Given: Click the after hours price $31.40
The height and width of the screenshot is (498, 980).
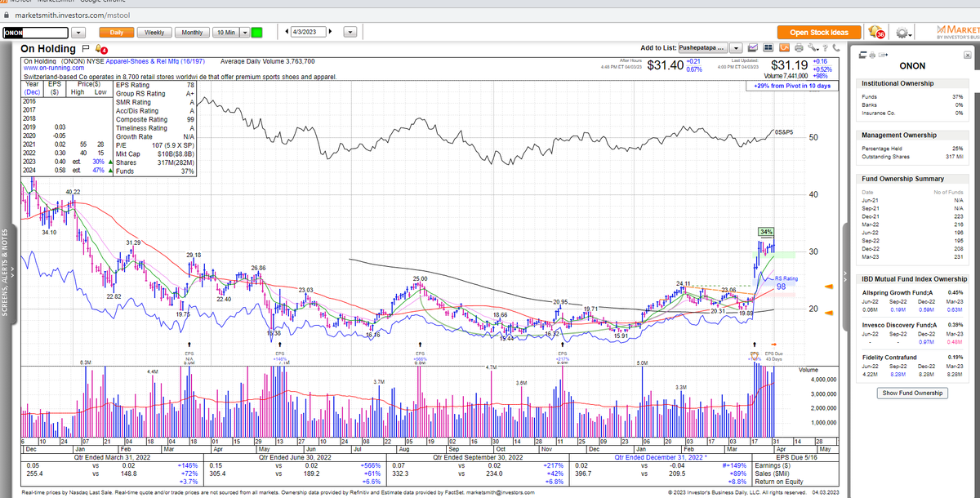Looking at the screenshot, I should click(x=664, y=64).
